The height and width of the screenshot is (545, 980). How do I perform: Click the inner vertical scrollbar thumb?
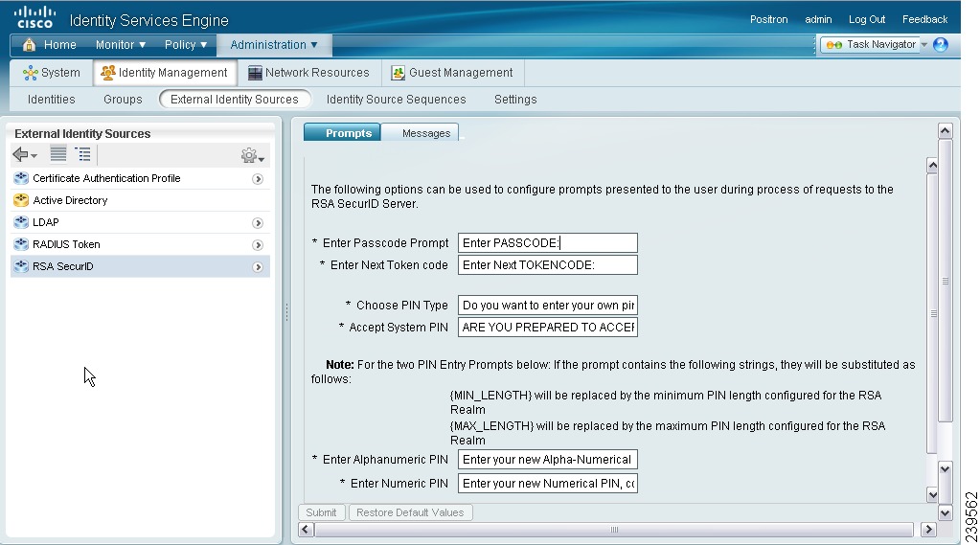pyautogui.click(x=932, y=314)
